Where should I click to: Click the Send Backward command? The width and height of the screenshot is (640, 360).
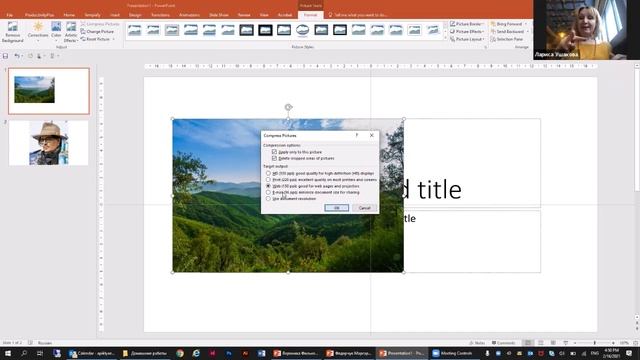[507, 31]
